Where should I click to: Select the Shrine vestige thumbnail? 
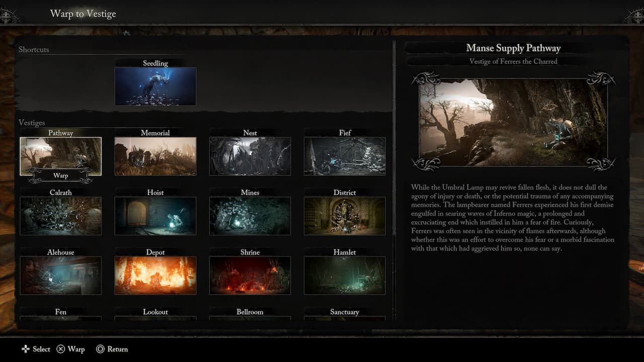250,276
